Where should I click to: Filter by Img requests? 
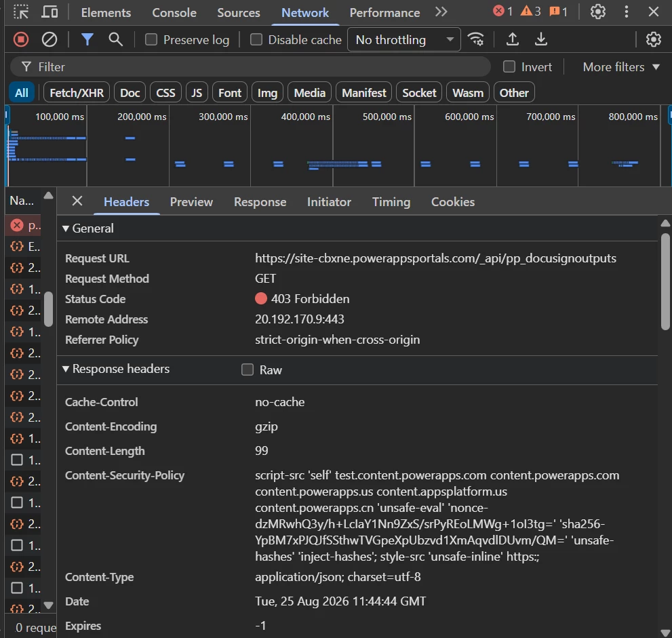(x=267, y=93)
